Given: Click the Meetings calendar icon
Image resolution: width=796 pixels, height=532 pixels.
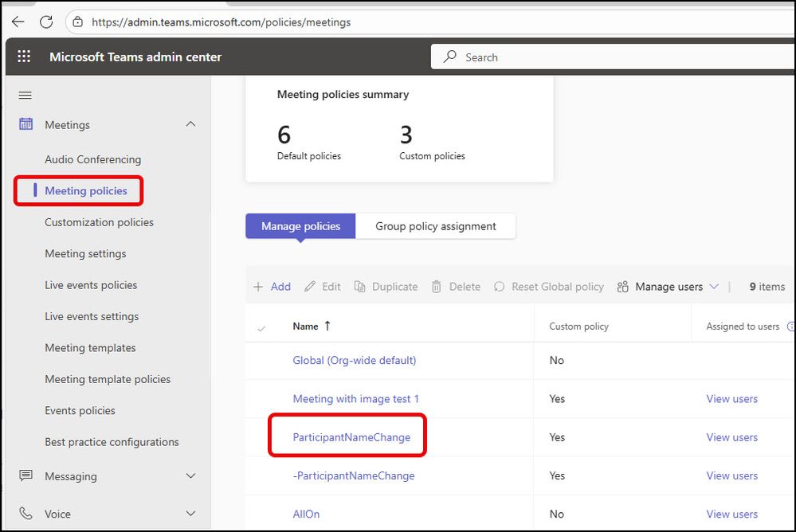Looking at the screenshot, I should pyautogui.click(x=25, y=124).
